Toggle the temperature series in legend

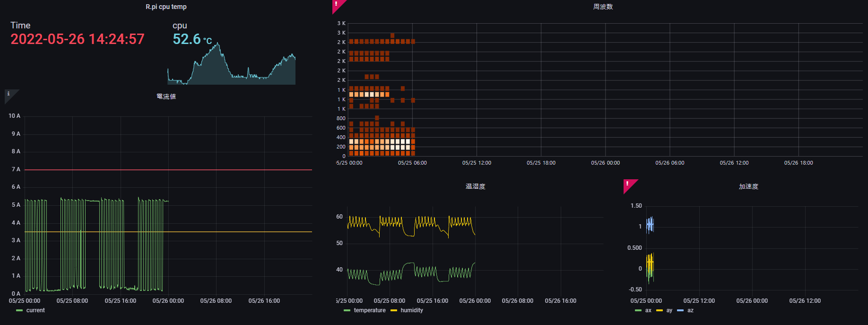click(369, 310)
